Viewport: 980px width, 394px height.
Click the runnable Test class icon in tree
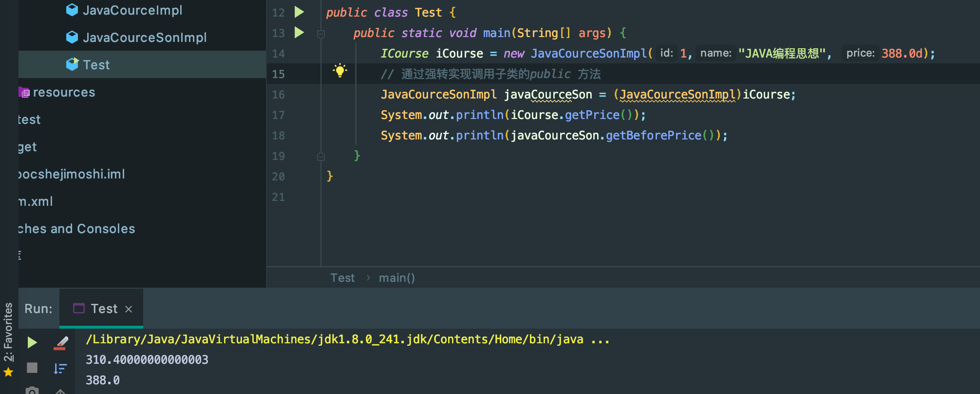click(72, 64)
